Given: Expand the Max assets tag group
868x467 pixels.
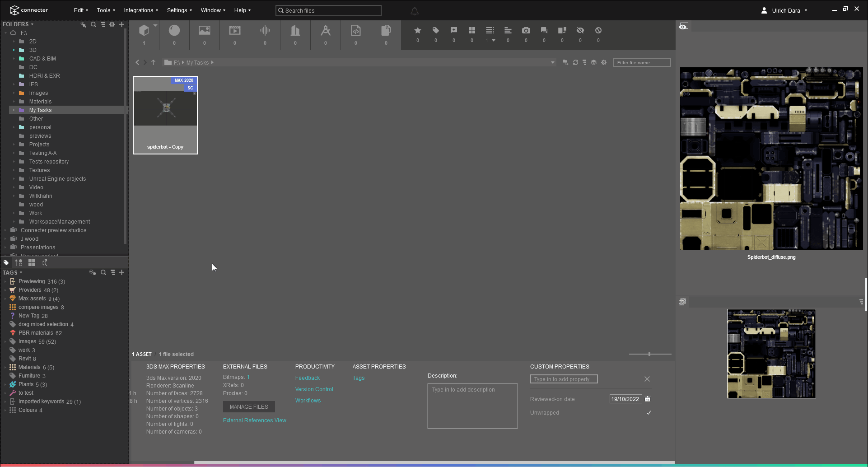Looking at the screenshot, I should point(5,299).
